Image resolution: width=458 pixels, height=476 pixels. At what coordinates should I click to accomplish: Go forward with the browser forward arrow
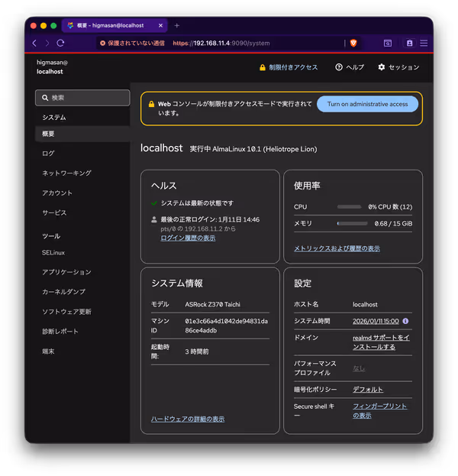click(47, 43)
